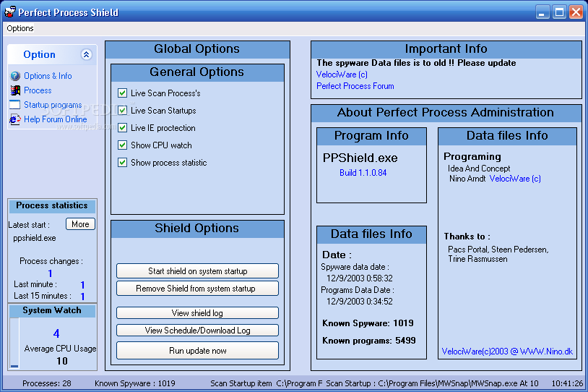Click the Known programs: 5499 text

[369, 341]
